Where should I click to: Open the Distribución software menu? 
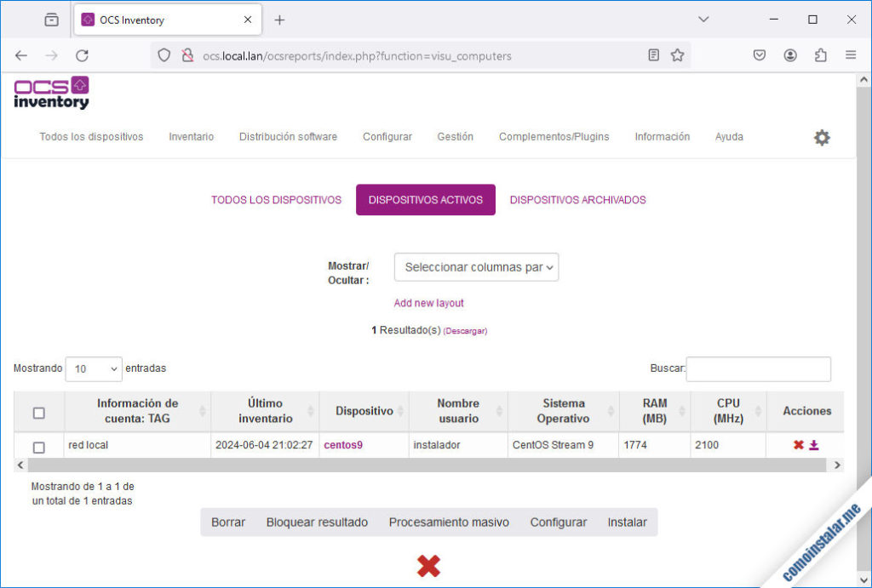pyautogui.click(x=288, y=137)
